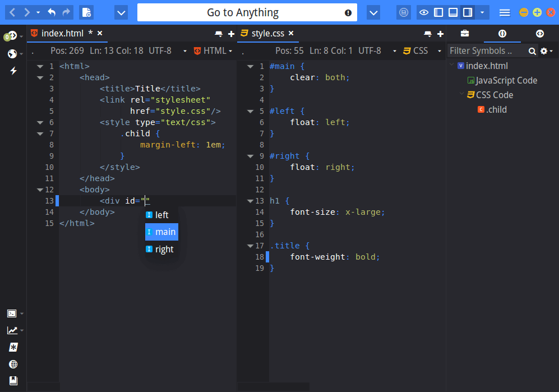
Task: Click the alert icon in Go to Anything
Action: (x=348, y=13)
